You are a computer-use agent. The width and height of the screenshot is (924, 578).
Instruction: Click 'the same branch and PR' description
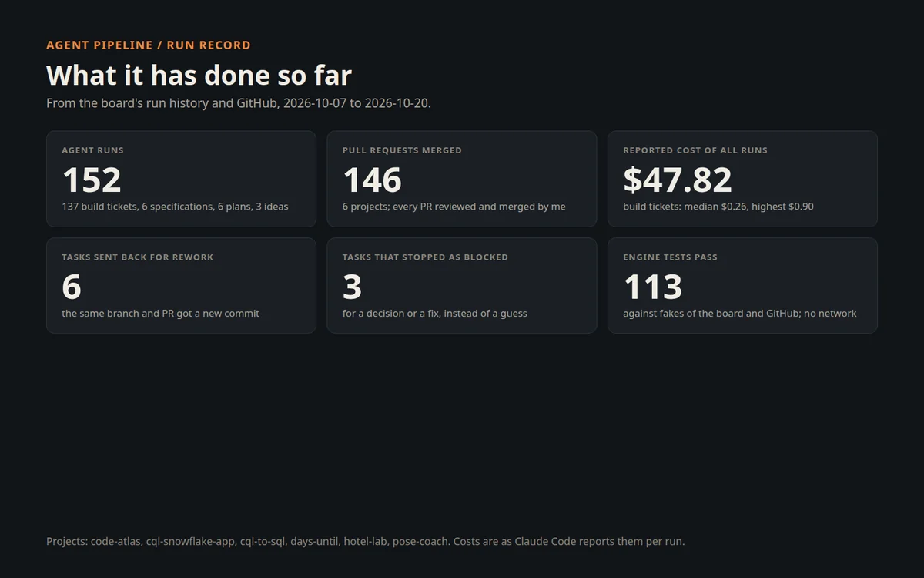pyautogui.click(x=160, y=314)
